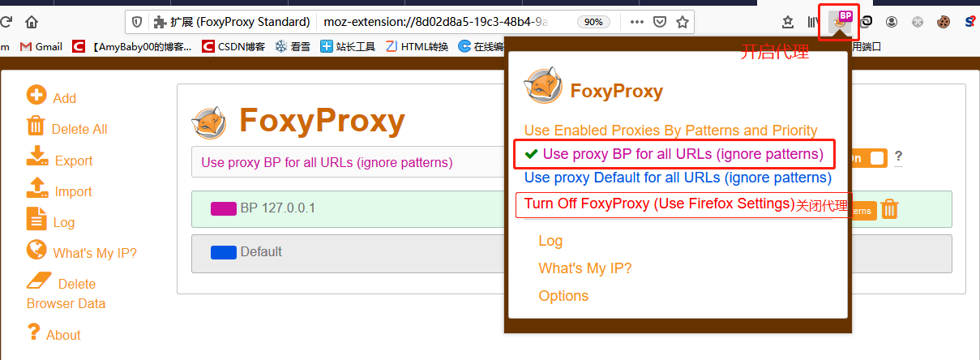Click the extension puzzle piece icon in URL bar
This screenshot has width=980, height=360.
pyautogui.click(x=160, y=22)
